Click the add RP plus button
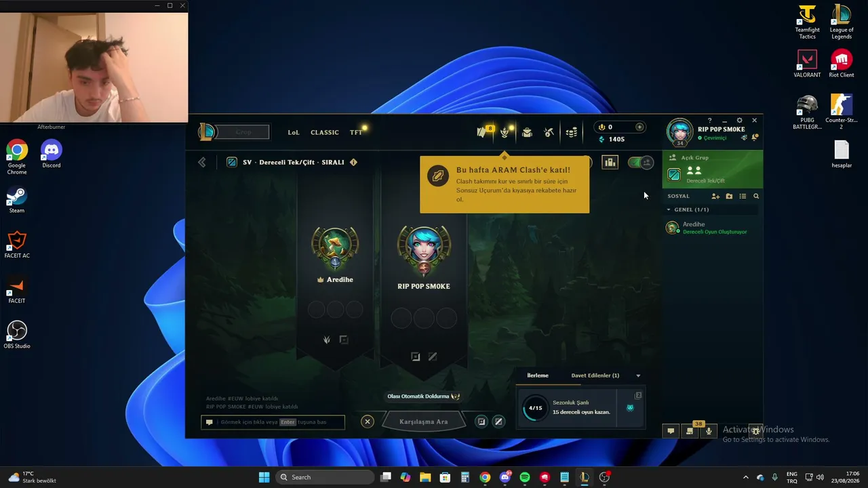This screenshot has height=488, width=868. pos(639,127)
